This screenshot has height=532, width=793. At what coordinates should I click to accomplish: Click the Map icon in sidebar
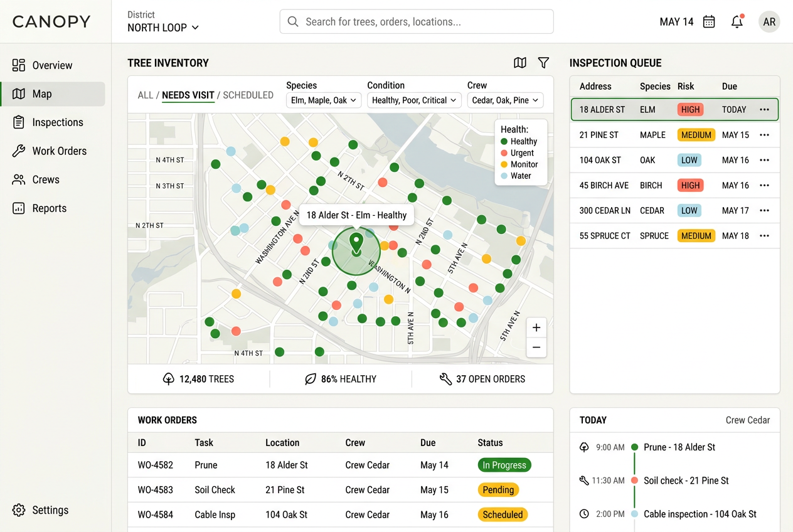19,94
